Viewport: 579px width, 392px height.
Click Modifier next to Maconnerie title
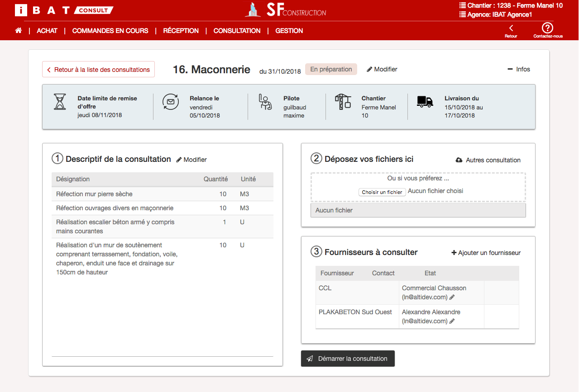coord(382,69)
